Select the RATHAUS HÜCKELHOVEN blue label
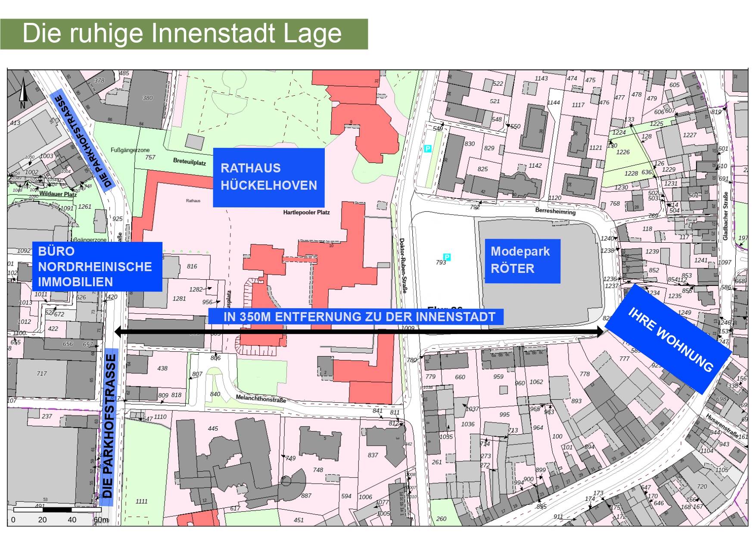This screenshot has width=756, height=535. pyautogui.click(x=268, y=177)
